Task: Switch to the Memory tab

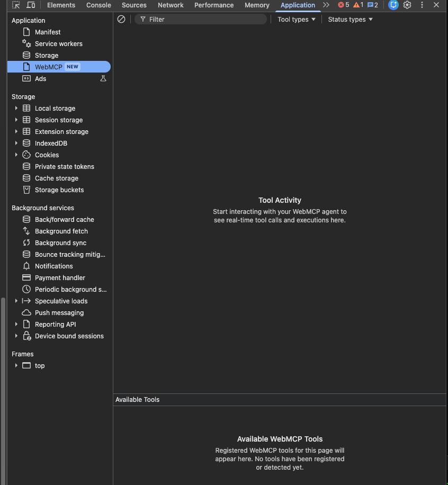Action: tap(257, 5)
